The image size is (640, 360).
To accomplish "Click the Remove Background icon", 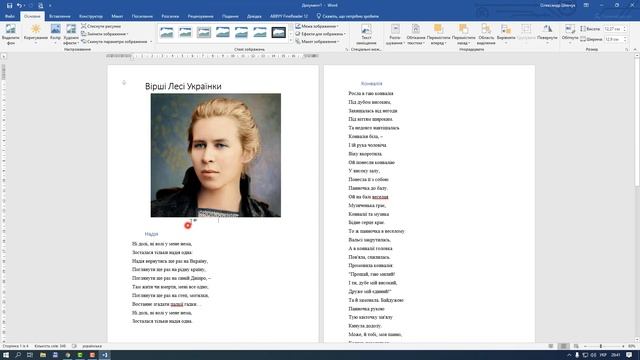I will point(11,29).
